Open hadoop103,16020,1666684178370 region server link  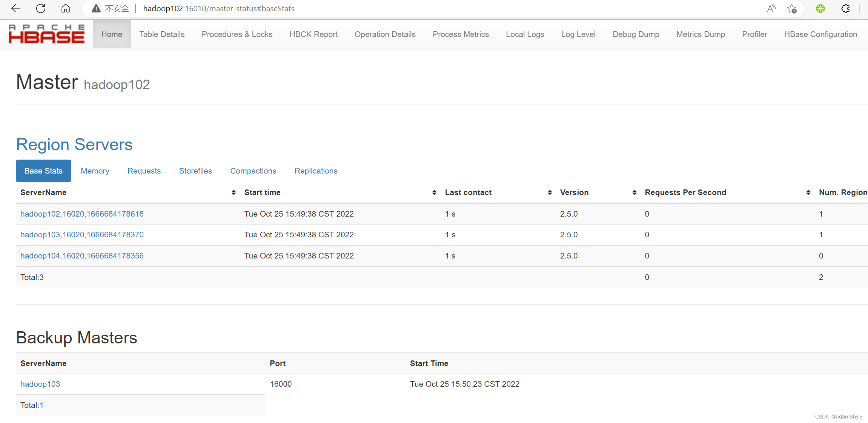tap(82, 235)
